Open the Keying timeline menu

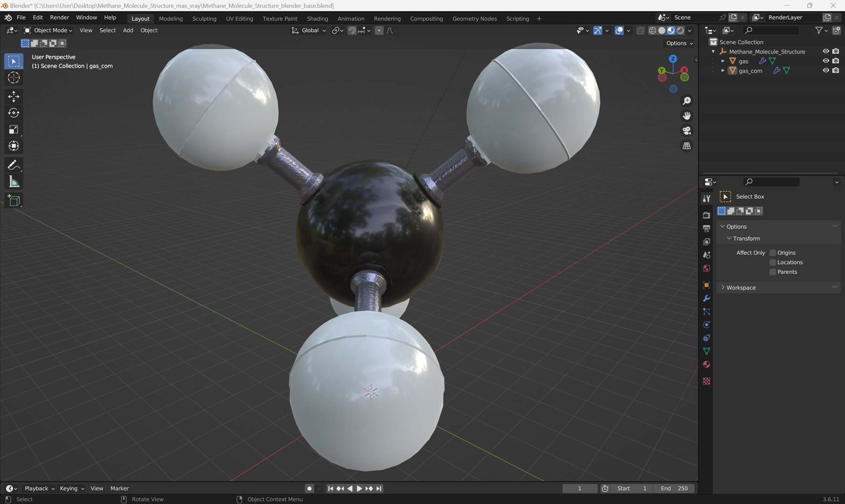coord(71,488)
